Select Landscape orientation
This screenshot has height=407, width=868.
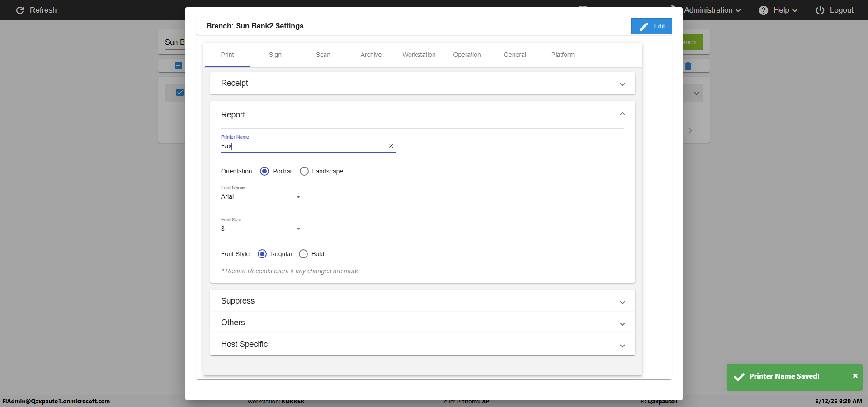pos(304,171)
